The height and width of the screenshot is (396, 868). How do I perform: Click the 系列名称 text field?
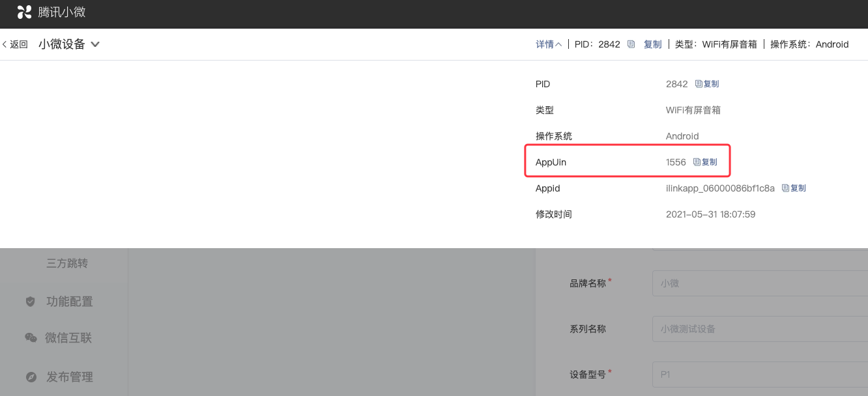pyautogui.click(x=759, y=329)
